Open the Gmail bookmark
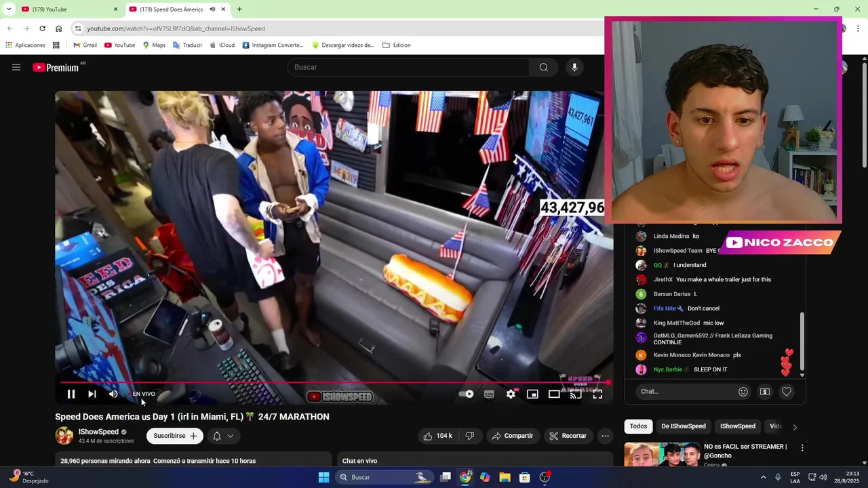868x488 pixels. click(85, 45)
